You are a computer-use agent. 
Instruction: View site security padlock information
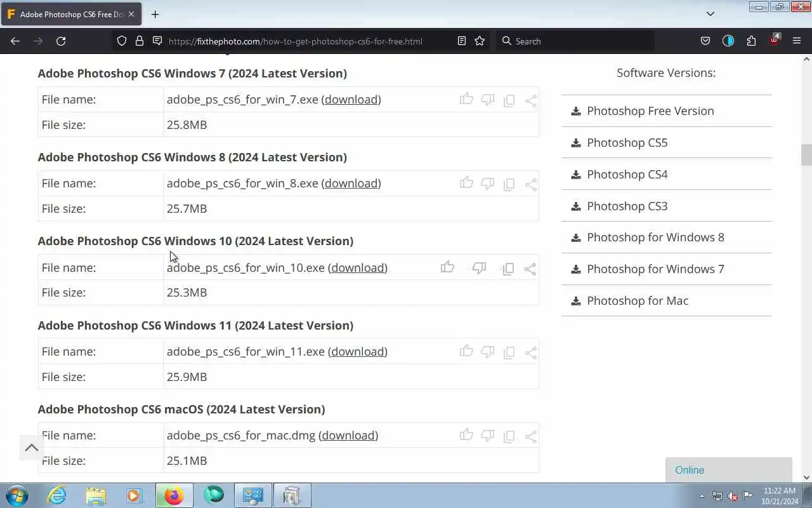140,41
